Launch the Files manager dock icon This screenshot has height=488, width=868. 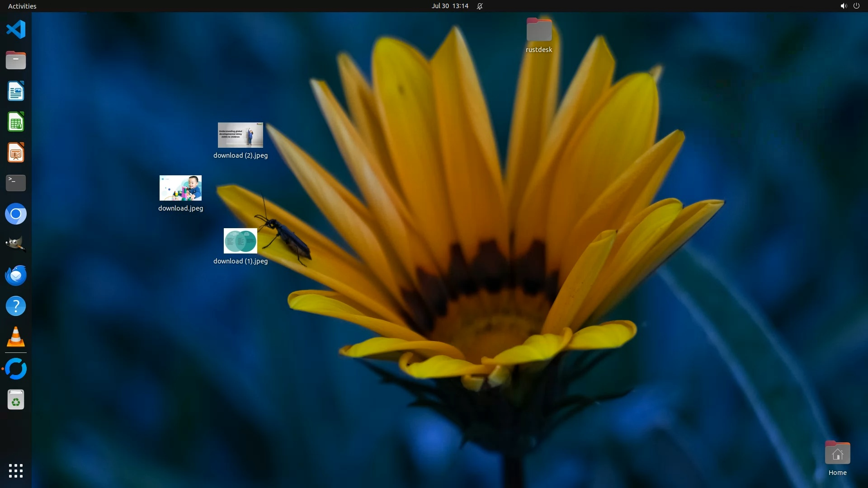(16, 61)
